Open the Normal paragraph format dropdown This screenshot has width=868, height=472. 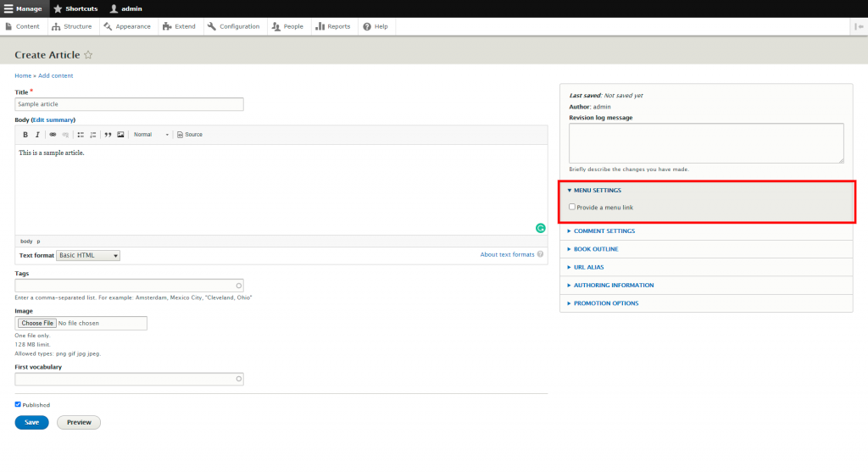point(151,135)
